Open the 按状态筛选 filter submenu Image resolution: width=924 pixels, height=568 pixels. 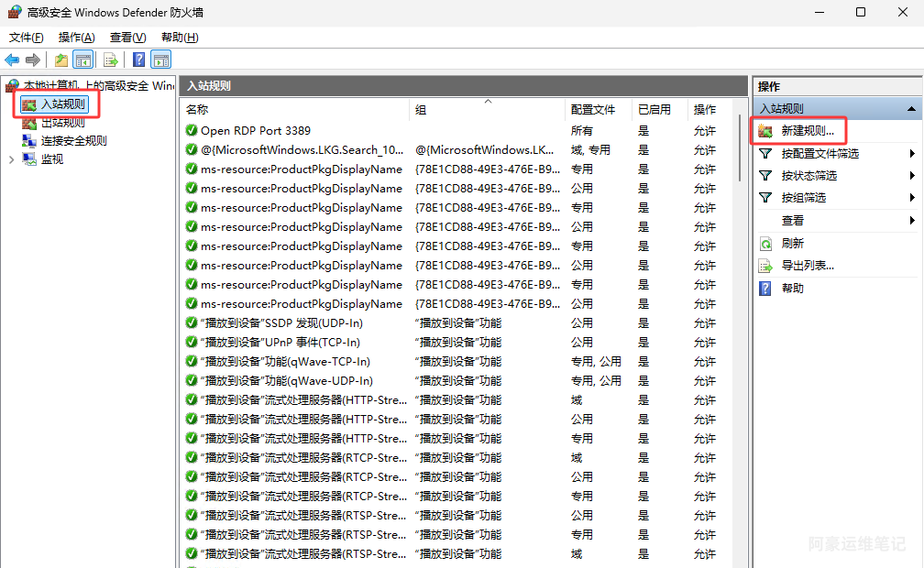808,176
